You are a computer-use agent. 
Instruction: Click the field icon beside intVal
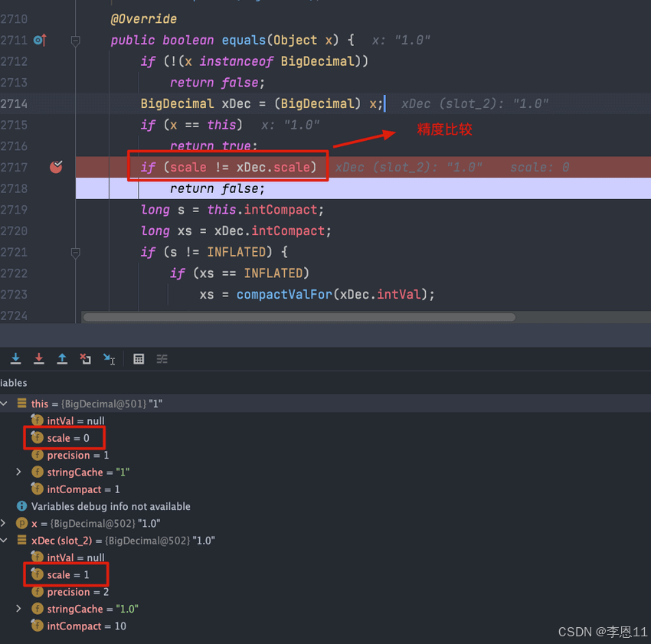click(x=37, y=420)
